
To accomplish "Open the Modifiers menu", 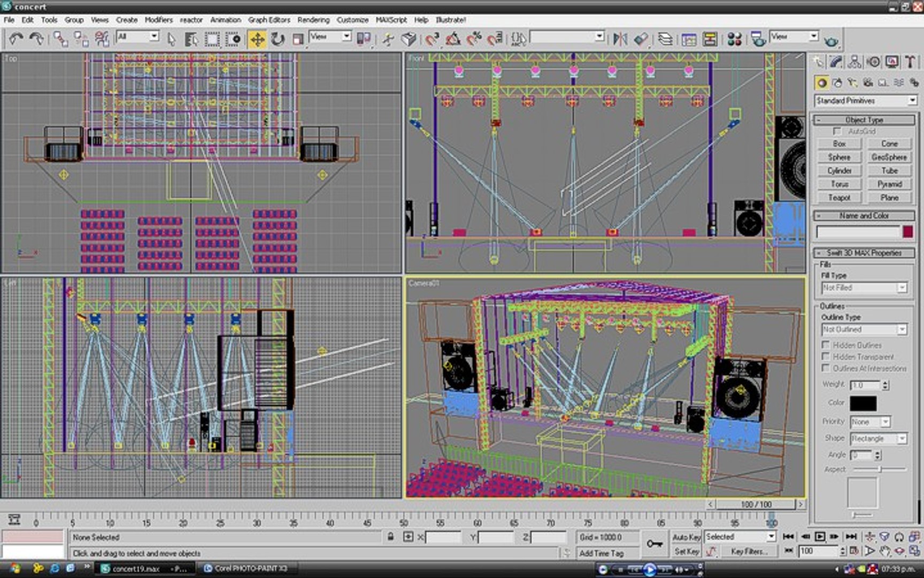I will 159,20.
